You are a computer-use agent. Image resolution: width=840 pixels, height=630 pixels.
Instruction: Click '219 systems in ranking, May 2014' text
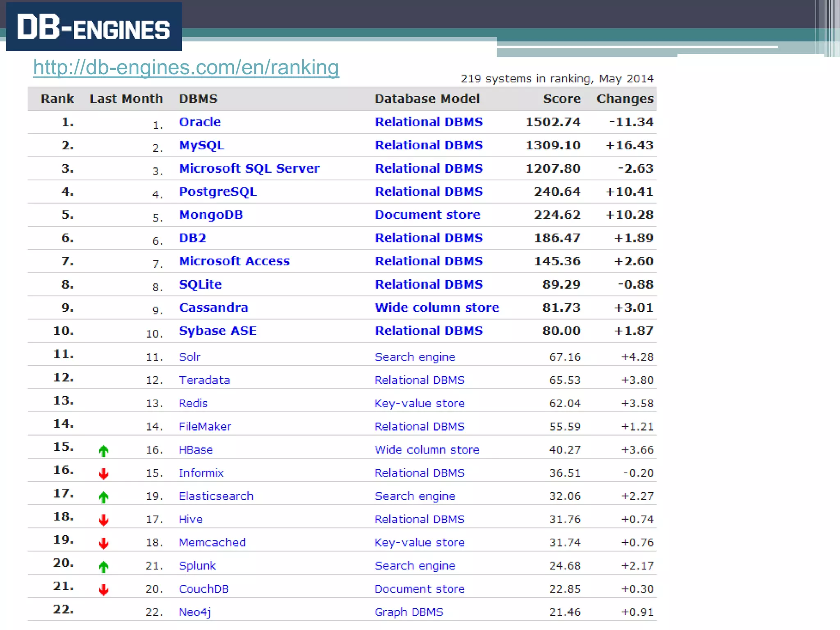[557, 79]
